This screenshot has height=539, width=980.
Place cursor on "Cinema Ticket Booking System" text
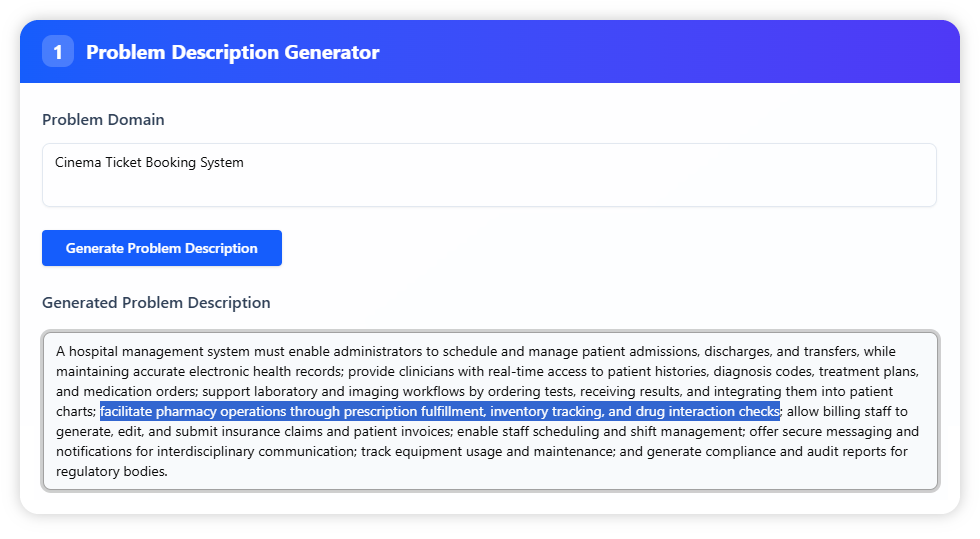tap(149, 162)
